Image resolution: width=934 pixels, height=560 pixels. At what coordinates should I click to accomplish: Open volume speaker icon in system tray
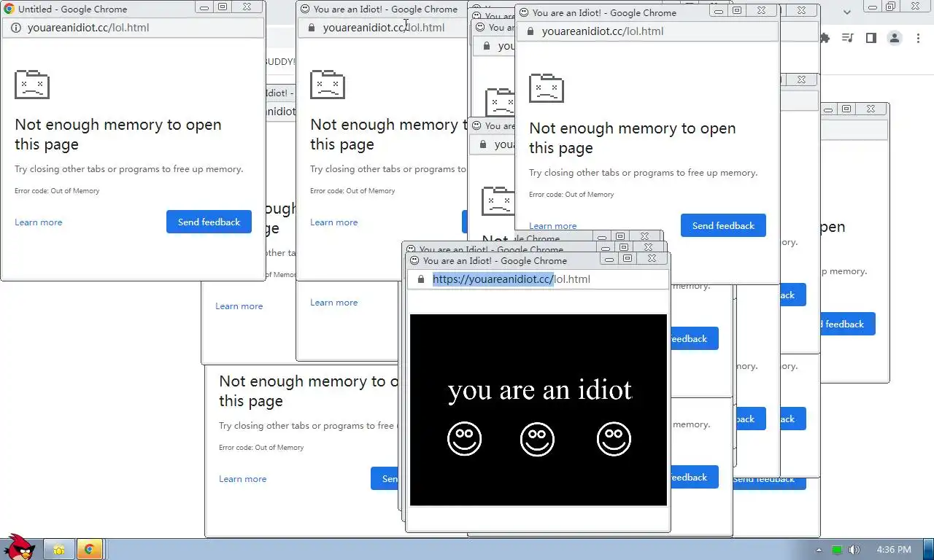[854, 550]
